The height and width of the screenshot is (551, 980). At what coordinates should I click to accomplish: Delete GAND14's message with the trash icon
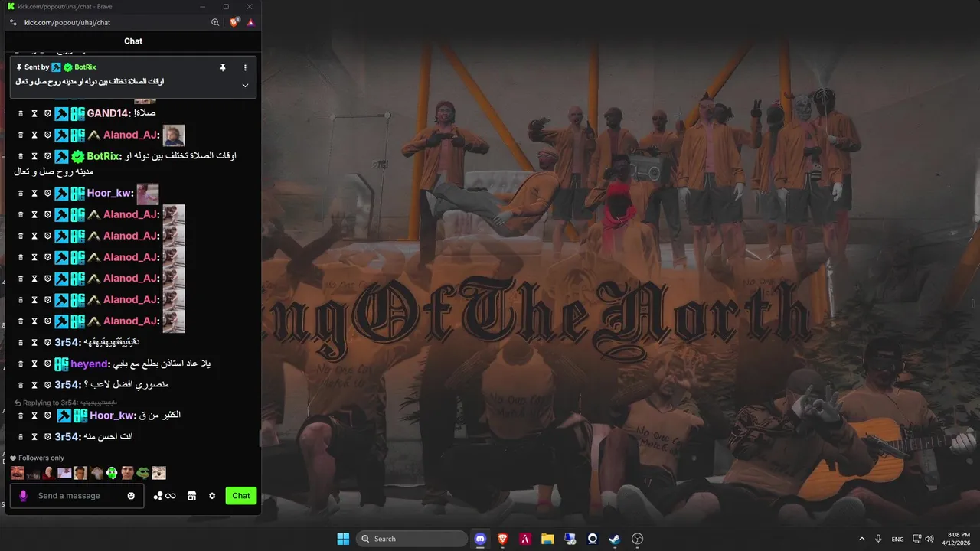tap(21, 113)
